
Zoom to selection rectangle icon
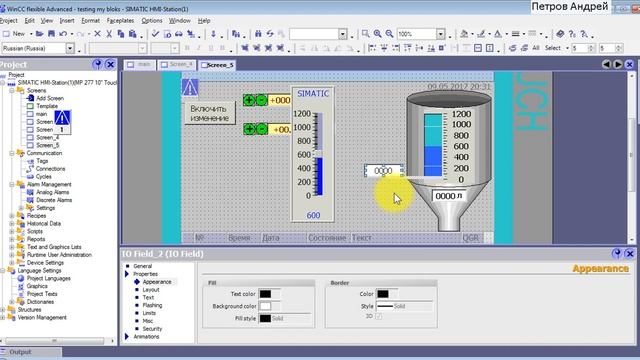coord(366,34)
